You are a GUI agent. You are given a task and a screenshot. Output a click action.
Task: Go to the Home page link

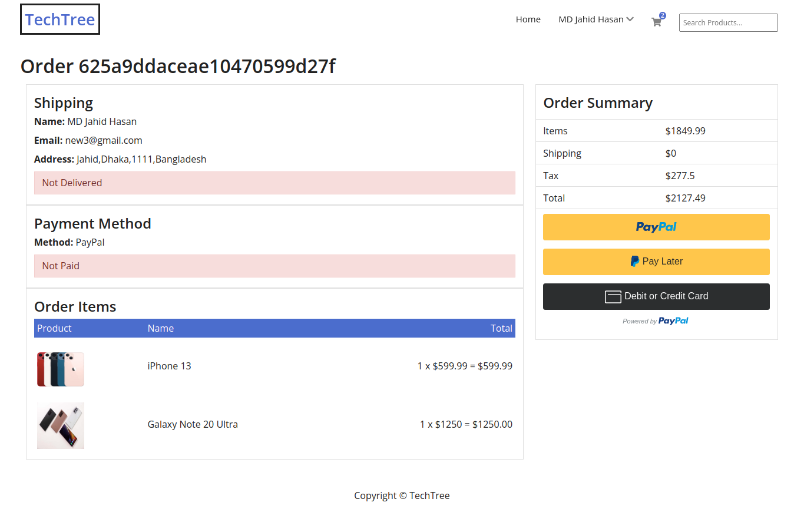point(528,19)
